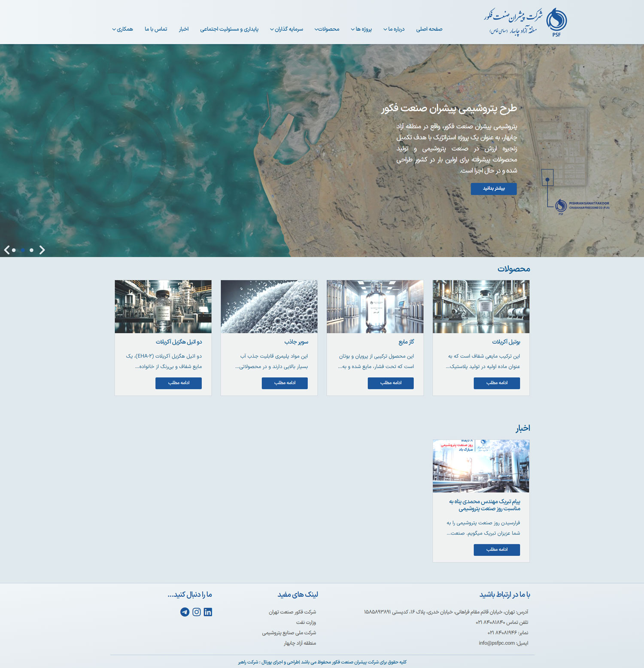Open the اخبار menu item
The width and height of the screenshot is (644, 668).
point(184,29)
